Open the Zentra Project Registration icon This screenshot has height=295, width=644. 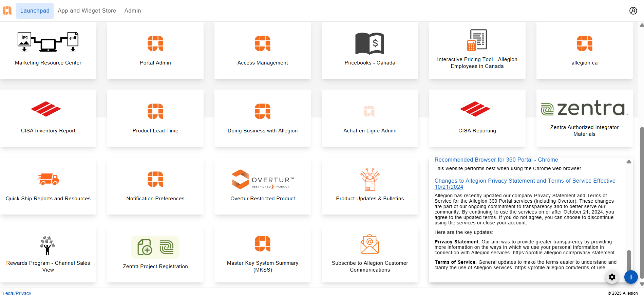tap(155, 247)
